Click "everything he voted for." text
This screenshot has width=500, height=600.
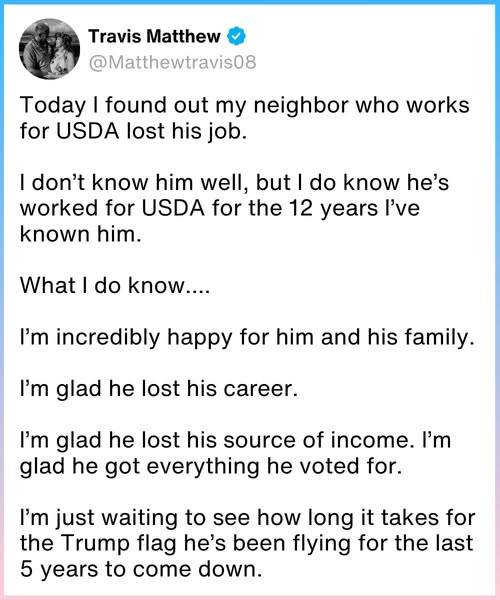274,467
